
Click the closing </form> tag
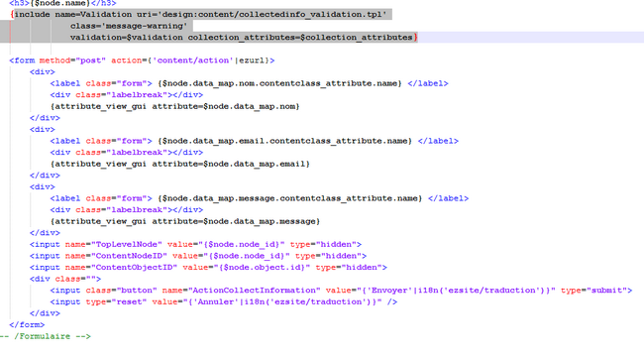tap(27, 325)
